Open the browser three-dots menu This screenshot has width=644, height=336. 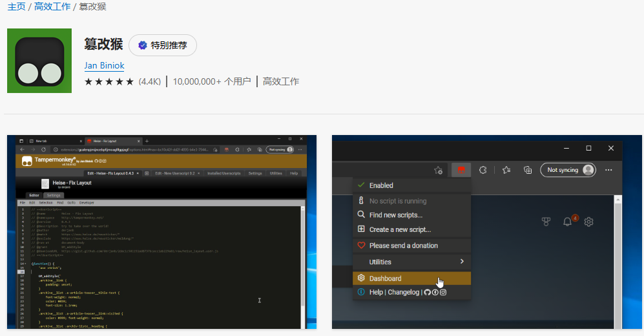(608, 170)
